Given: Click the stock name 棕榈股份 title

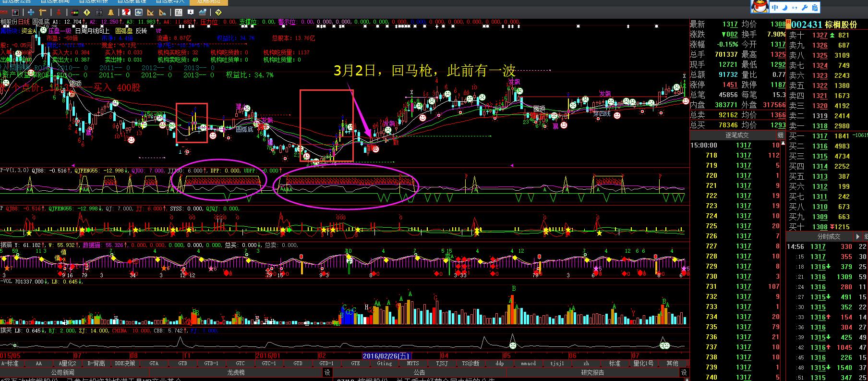Looking at the screenshot, I should click(x=841, y=25).
